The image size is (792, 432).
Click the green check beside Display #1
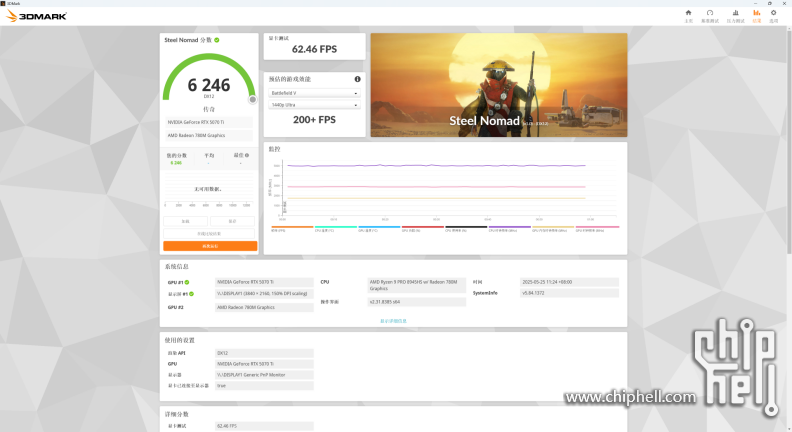[191, 294]
